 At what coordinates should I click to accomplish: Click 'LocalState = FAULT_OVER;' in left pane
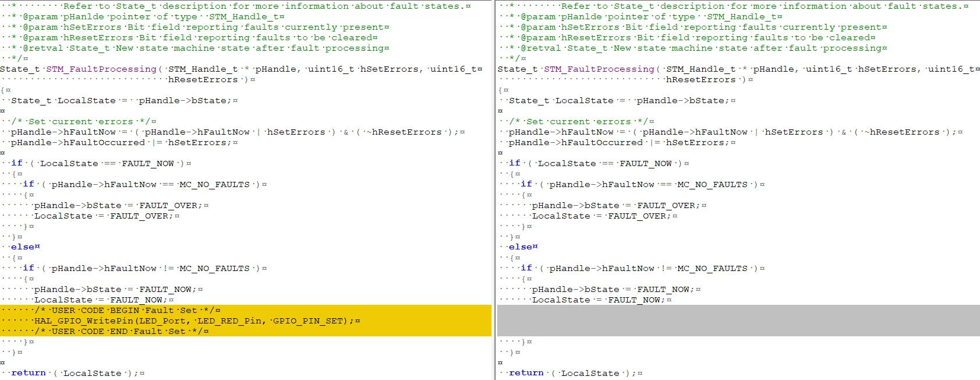104,216
